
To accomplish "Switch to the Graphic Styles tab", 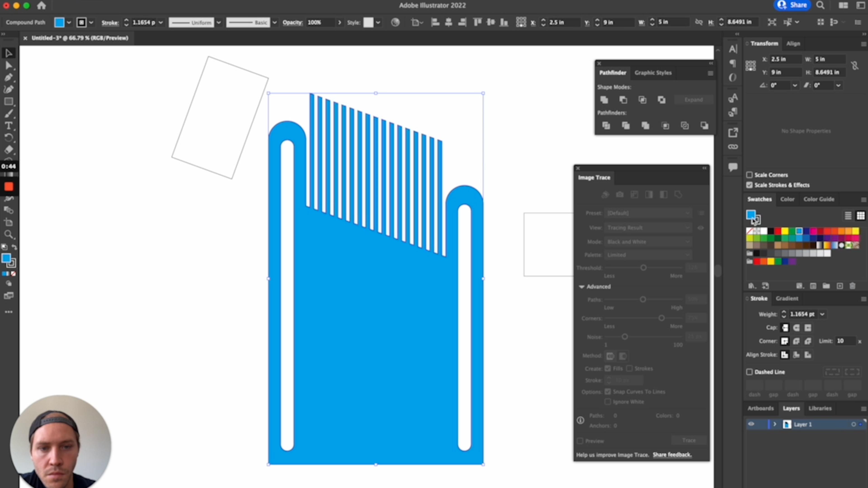I will pos(653,73).
